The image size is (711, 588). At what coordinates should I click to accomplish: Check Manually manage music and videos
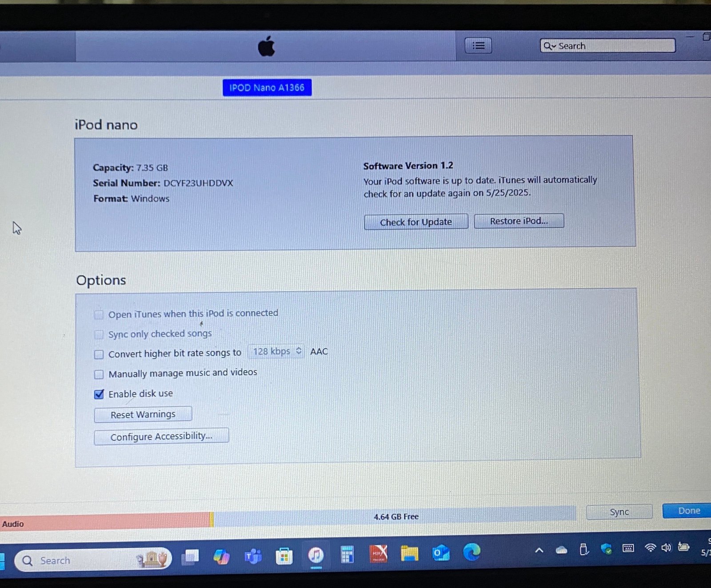pyautogui.click(x=99, y=374)
